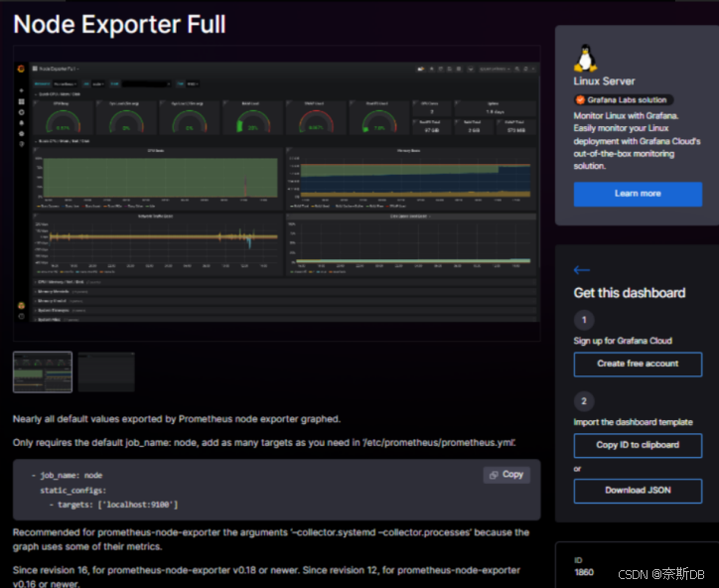719x588 pixels.
Task: Select the first dashboard preview thumbnail
Action: click(x=43, y=372)
